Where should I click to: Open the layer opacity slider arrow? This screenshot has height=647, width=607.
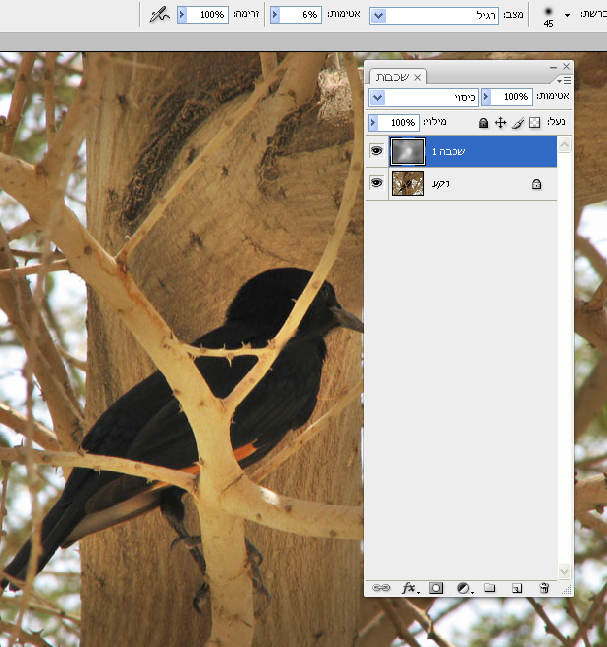(486, 97)
